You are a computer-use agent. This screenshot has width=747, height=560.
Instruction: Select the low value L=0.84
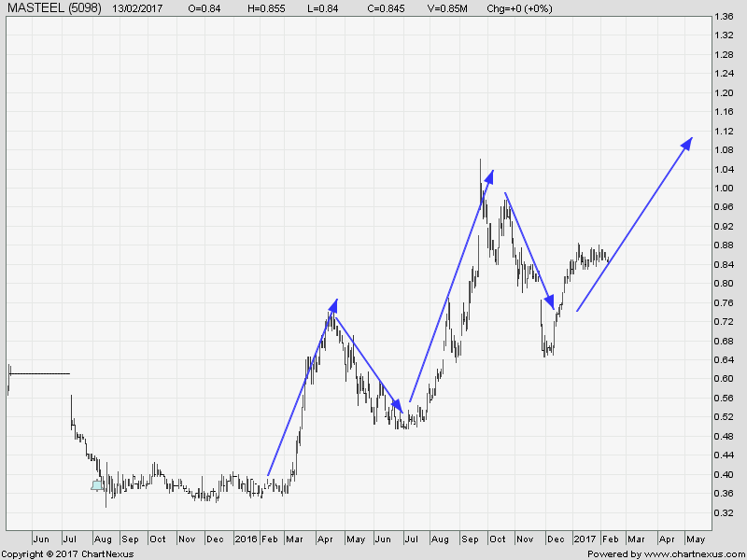[x=323, y=8]
